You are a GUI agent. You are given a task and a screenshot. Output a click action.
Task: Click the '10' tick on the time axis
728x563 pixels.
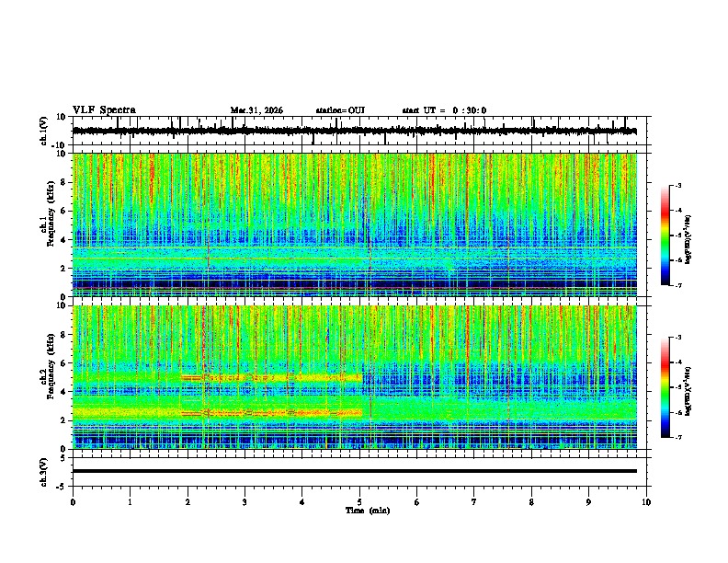pyautogui.click(x=646, y=502)
